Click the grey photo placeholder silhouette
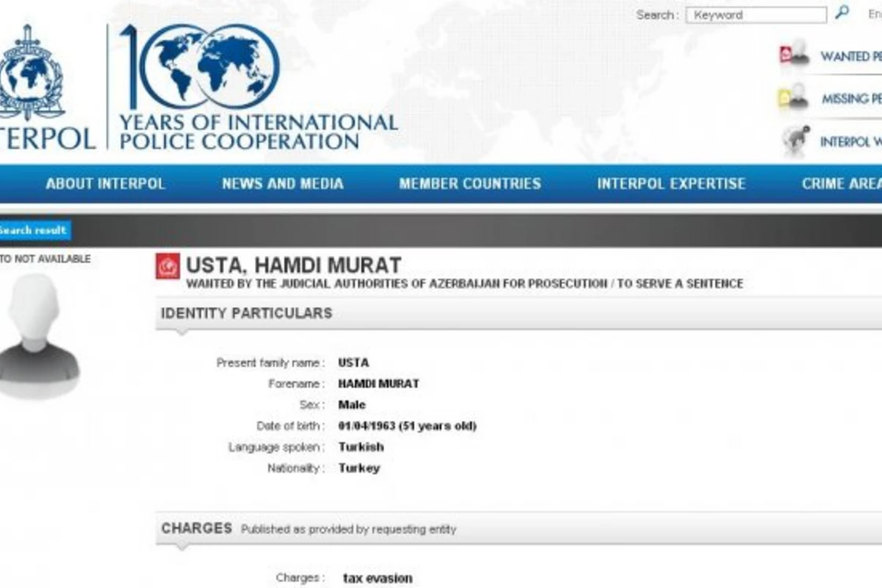882x588 pixels. [x=38, y=336]
